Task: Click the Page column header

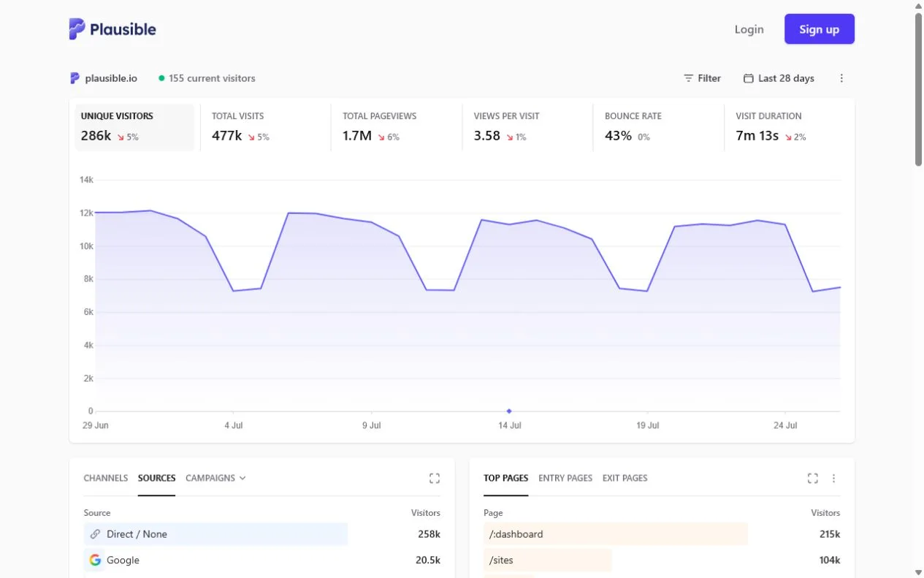Action: click(x=493, y=513)
